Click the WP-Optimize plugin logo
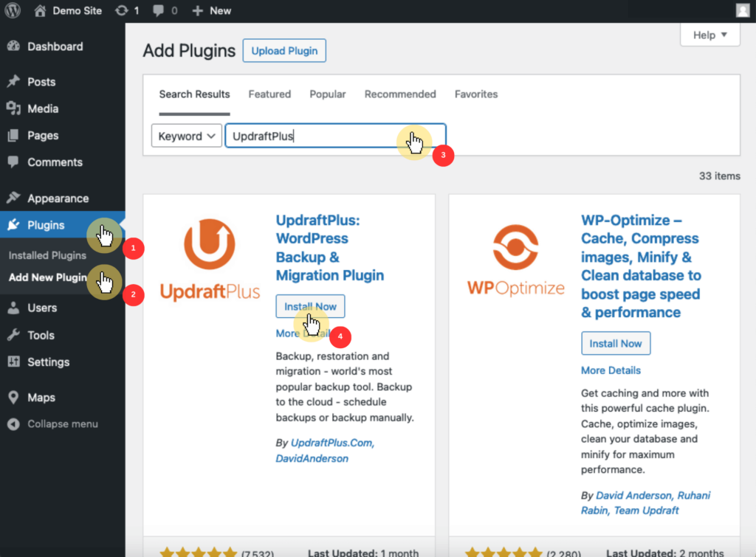The image size is (756, 557). click(x=515, y=260)
